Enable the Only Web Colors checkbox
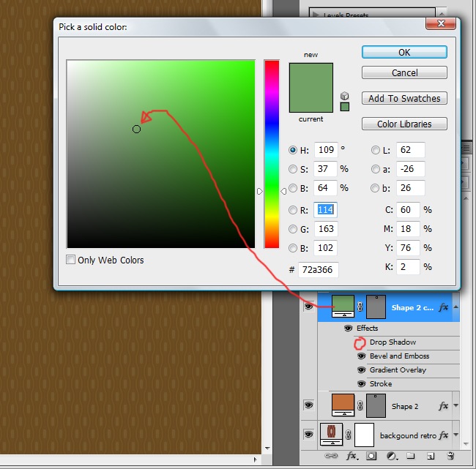 [71, 259]
